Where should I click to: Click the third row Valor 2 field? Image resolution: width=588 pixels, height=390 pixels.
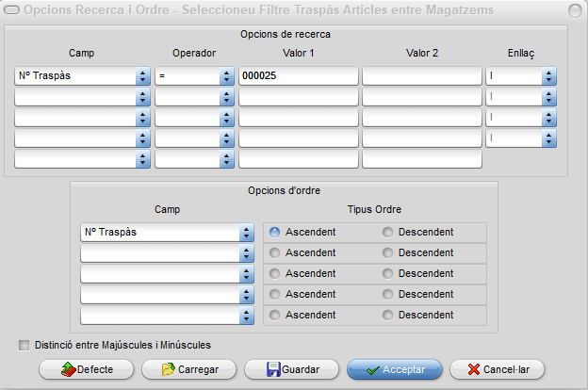tap(422, 118)
